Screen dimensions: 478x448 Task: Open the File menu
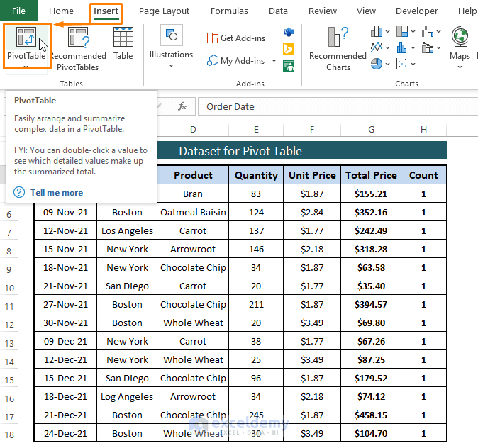click(x=19, y=11)
